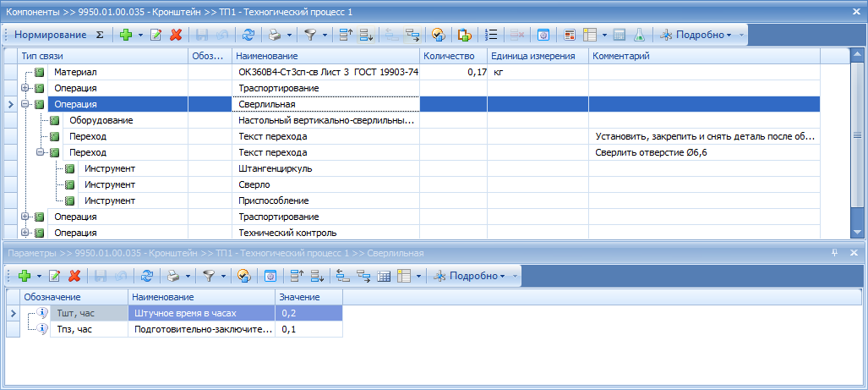
Task: Open the add dropdown arrow in Параметры toolbar
Action: click(x=39, y=275)
